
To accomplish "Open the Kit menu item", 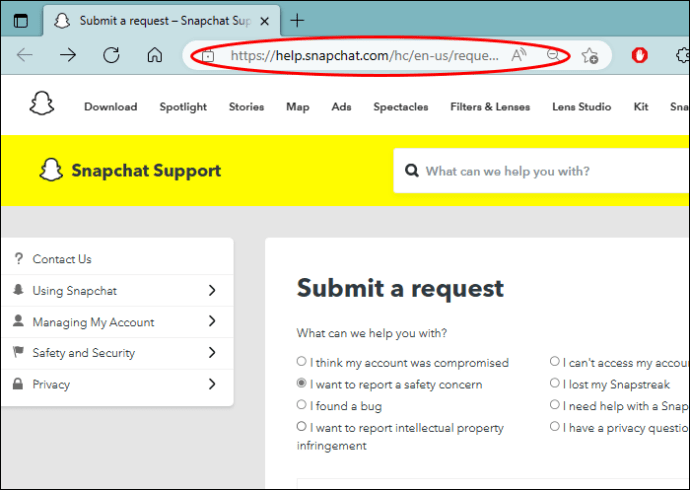I will 641,107.
